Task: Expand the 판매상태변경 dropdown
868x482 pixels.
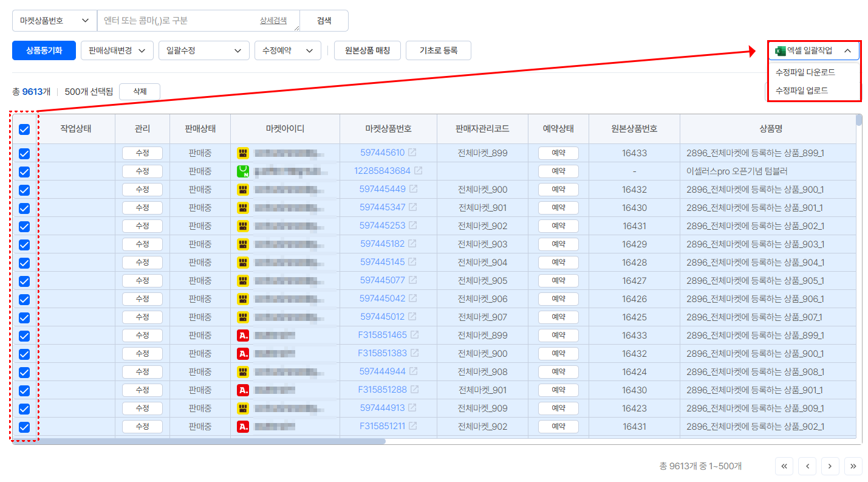Action: point(117,50)
